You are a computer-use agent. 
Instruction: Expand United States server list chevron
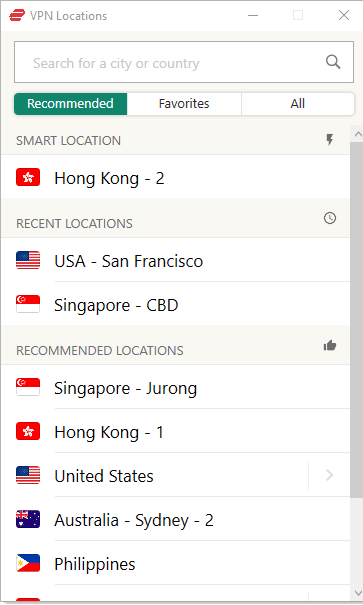pyautogui.click(x=329, y=475)
